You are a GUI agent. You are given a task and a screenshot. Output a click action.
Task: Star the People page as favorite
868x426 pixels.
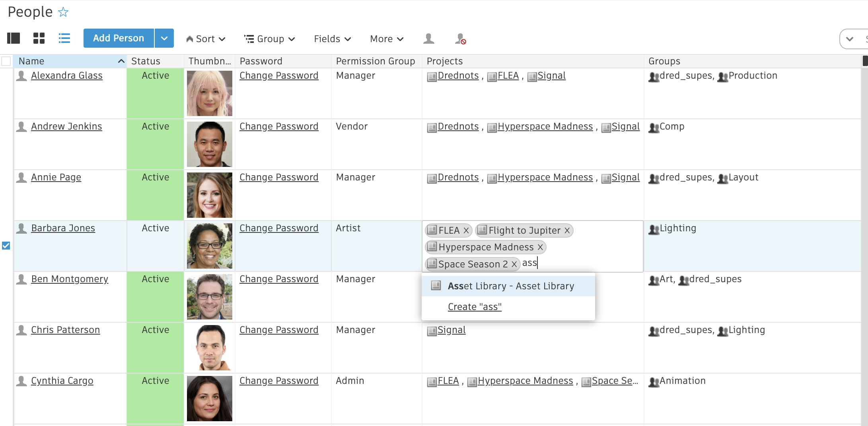click(63, 12)
